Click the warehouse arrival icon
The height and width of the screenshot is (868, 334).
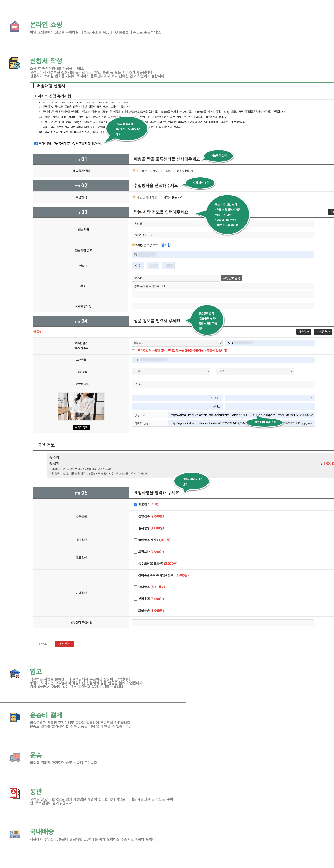(x=15, y=673)
